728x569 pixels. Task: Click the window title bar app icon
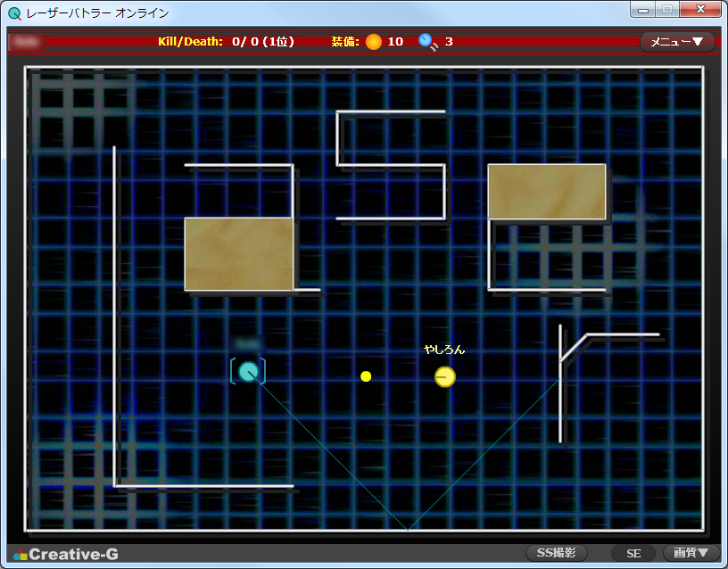(x=15, y=13)
